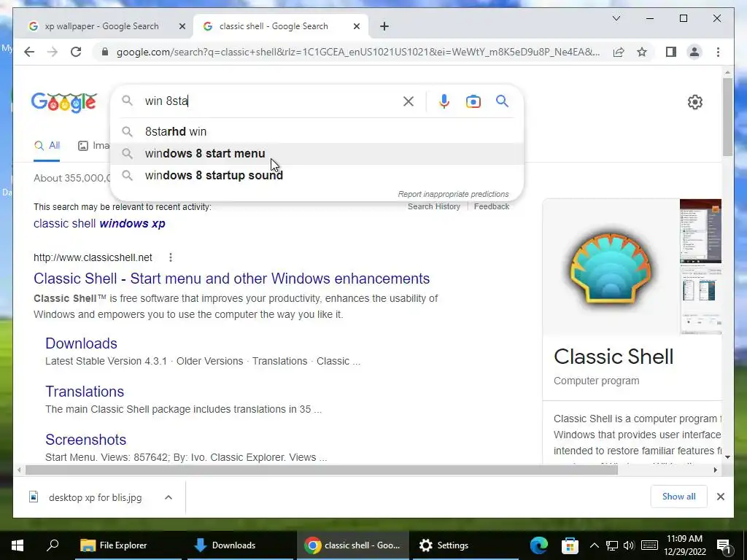The image size is (747, 560).
Task: Choose suggestion 8starhd win
Action: coord(317,131)
